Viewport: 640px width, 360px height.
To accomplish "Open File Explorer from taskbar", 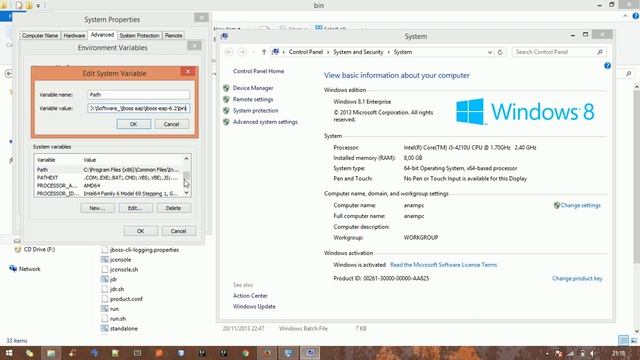I will (x=51, y=353).
